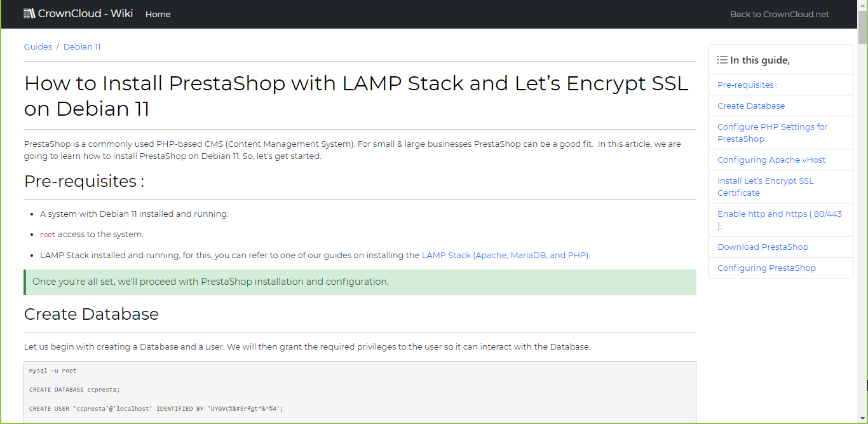
Task: Open 'Configure PHP Settings for PrestaShop' in sidebar
Action: pos(772,132)
